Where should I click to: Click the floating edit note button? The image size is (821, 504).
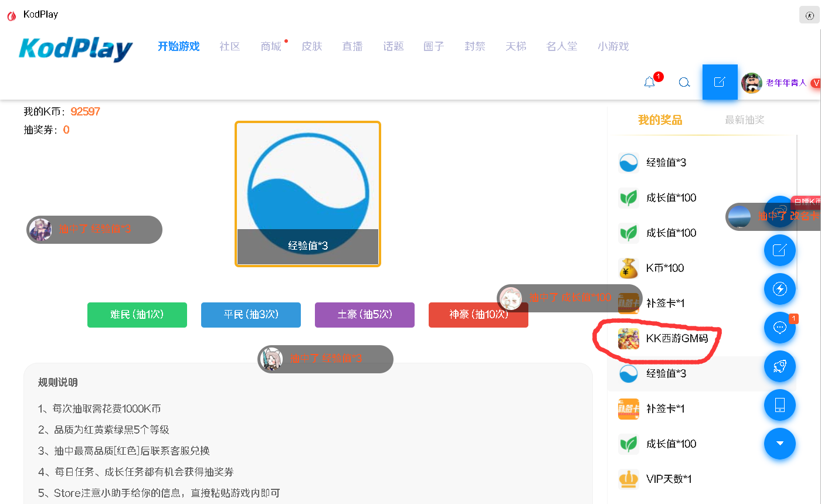tap(779, 250)
